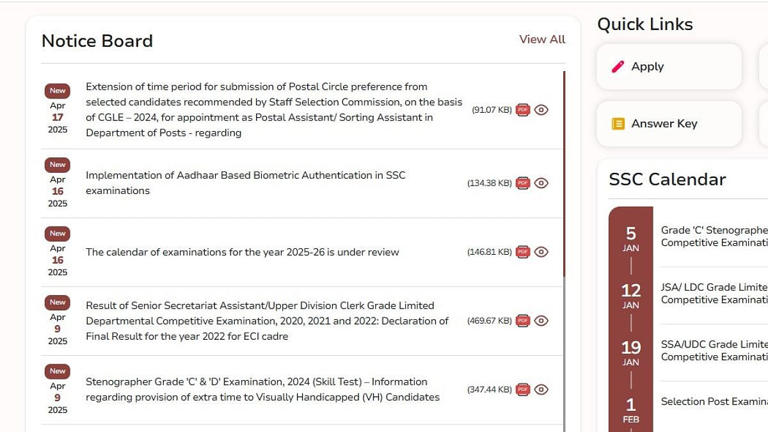Preview examinations calendar notice via eye icon
Viewport: 768px width, 432px height.
point(541,252)
